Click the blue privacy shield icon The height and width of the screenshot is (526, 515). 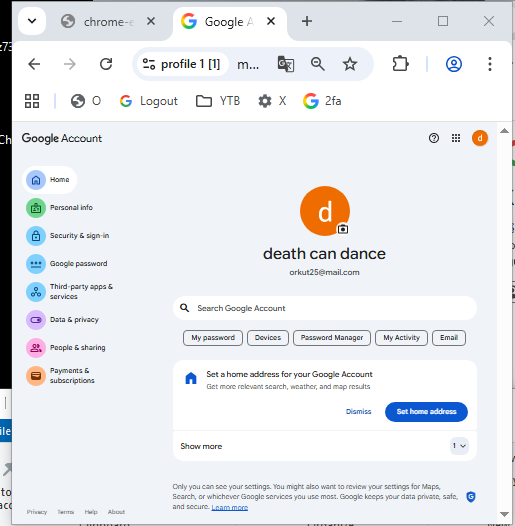[x=471, y=496]
